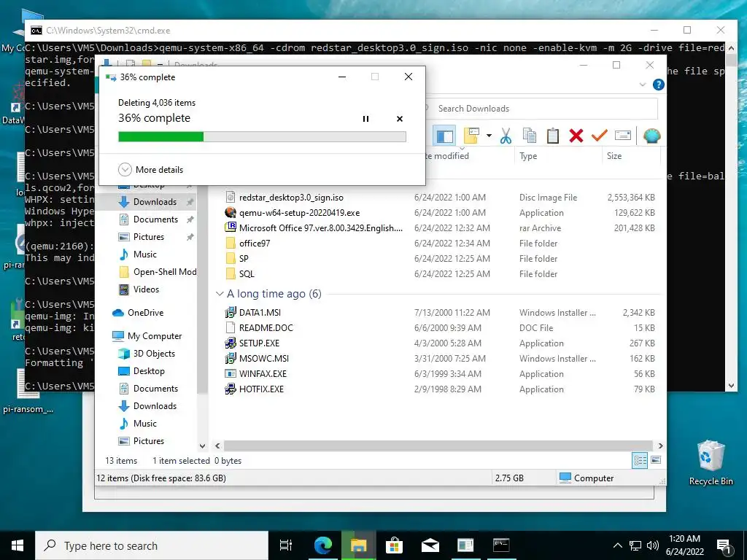Image resolution: width=747 pixels, height=560 pixels.
Task: Select WINFAX.EXE application
Action: 263,374
